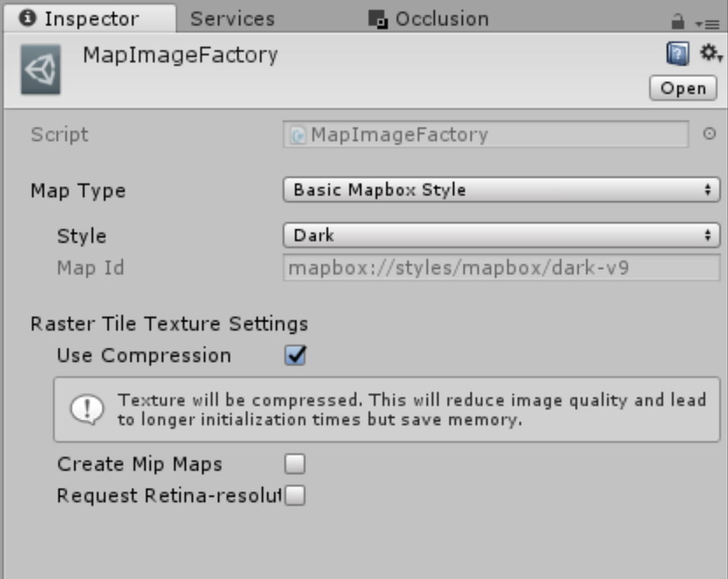The image size is (728, 579).
Task: Disable the Use Compression checkbox
Action: coord(295,356)
